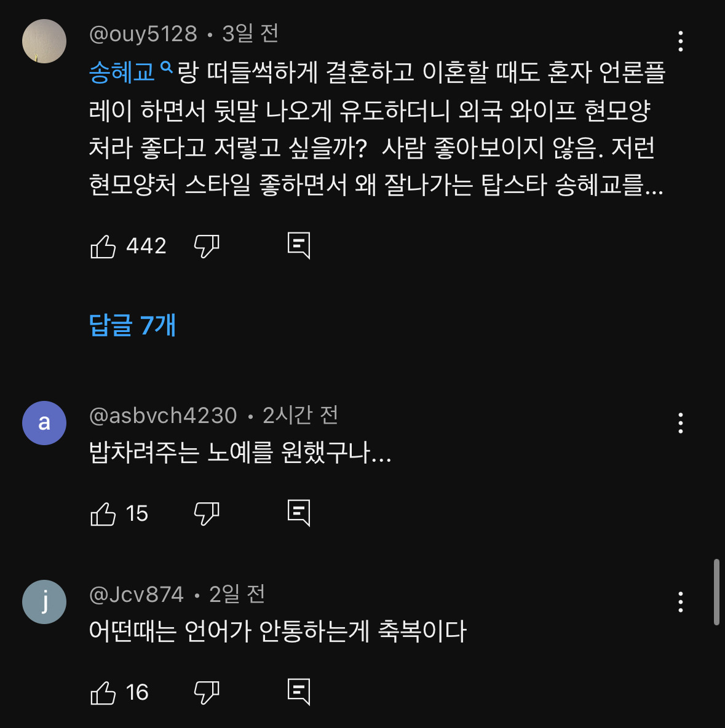Click the dislike icon on @ouy5128's comment
Screen dimensions: 725x728
(x=207, y=245)
